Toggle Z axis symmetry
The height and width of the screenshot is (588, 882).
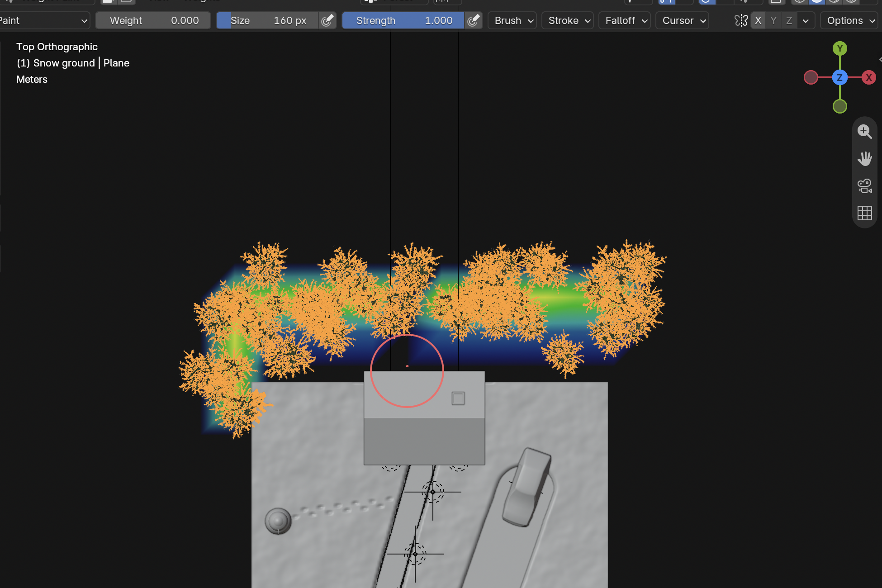[789, 21]
